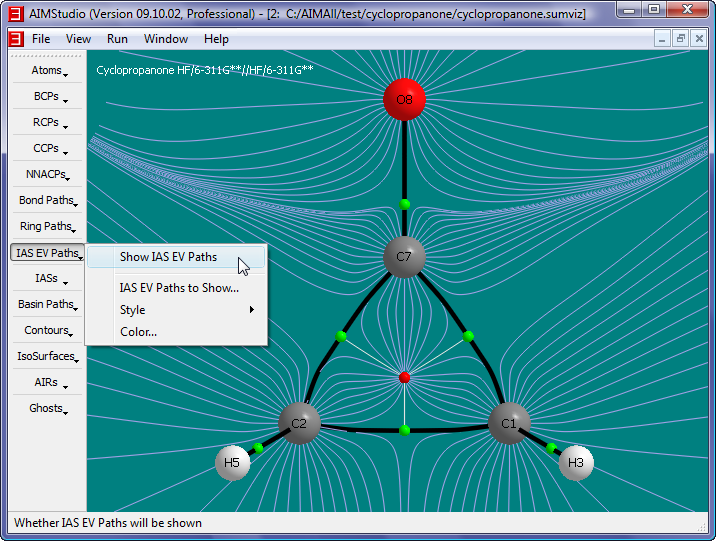Open the IsoSurfaces dropdown button
The height and width of the screenshot is (541, 716).
point(47,356)
